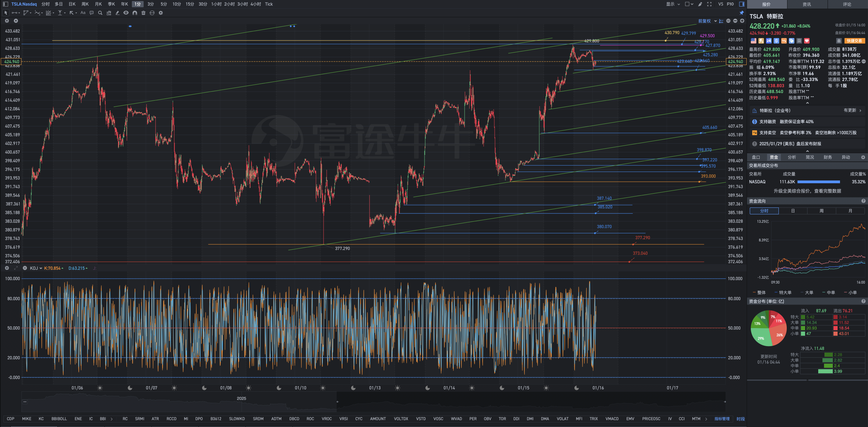868x427 pixels.
Task: Switch to 5分 timeframe
Action: click(x=164, y=4)
